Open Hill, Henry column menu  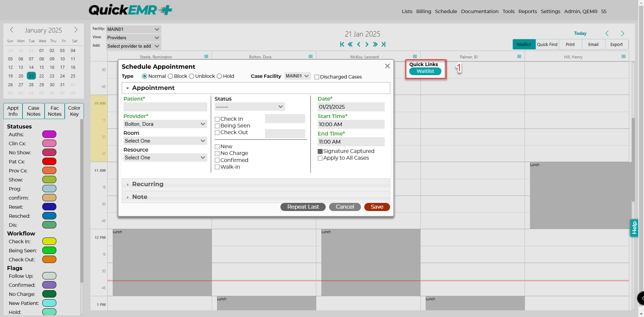[x=624, y=56]
